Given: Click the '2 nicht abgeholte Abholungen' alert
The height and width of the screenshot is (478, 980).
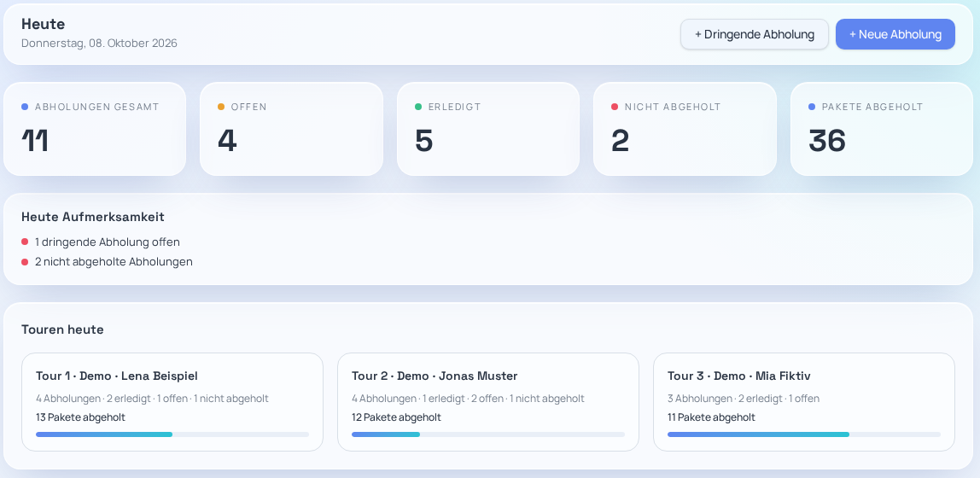Looking at the screenshot, I should click(x=114, y=262).
